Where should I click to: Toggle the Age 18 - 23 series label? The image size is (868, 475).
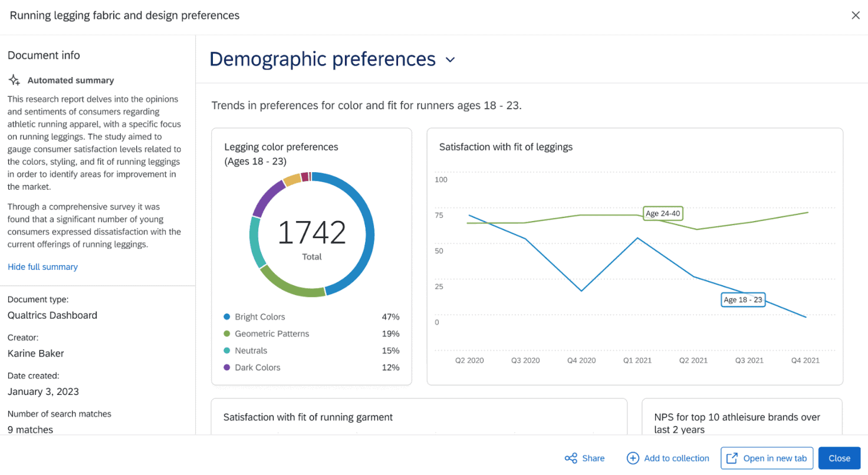[x=743, y=299]
